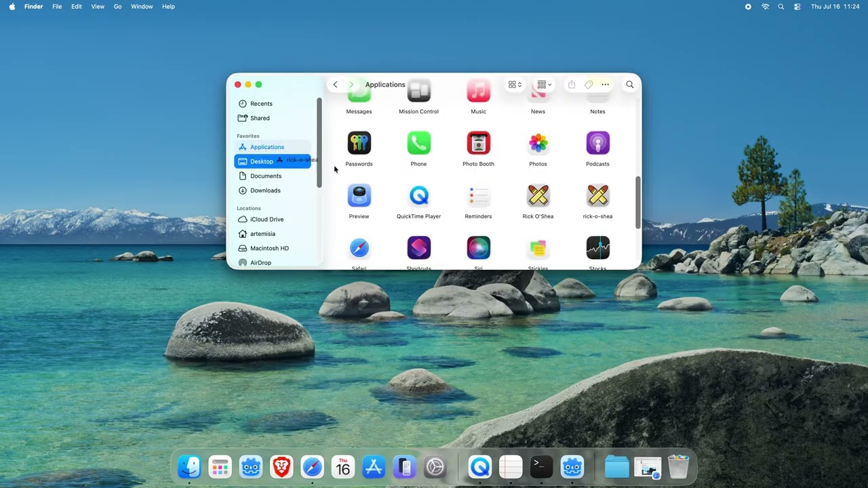Select the Stickies app icon
868x488 pixels.
coord(538,248)
